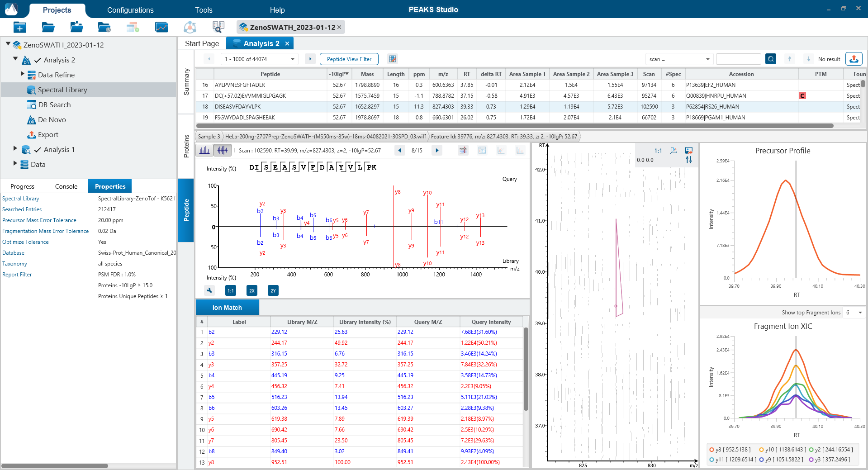Viewport: 868px width, 470px height.
Task: Open Show top Fragment Ions dropdown
Action: pyautogui.click(x=854, y=313)
